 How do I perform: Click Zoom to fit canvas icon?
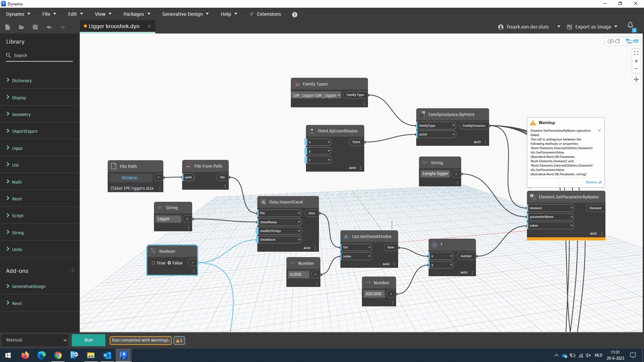point(636,53)
